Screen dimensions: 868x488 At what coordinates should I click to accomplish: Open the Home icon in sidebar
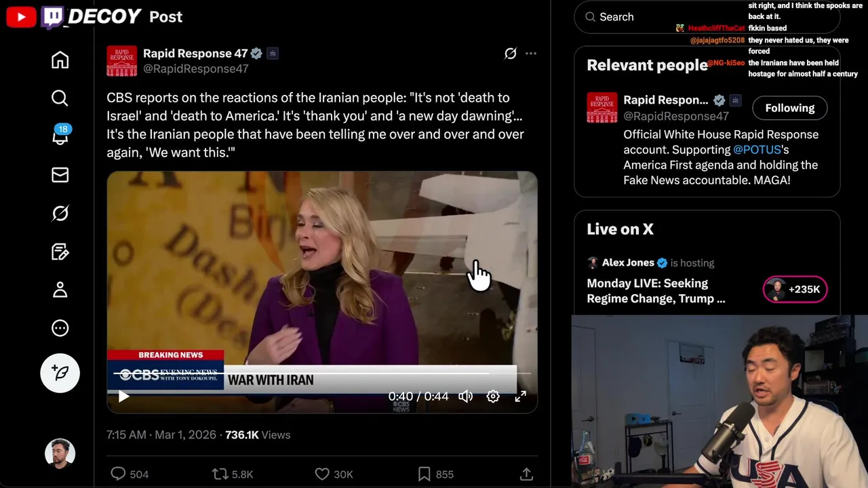(60, 60)
